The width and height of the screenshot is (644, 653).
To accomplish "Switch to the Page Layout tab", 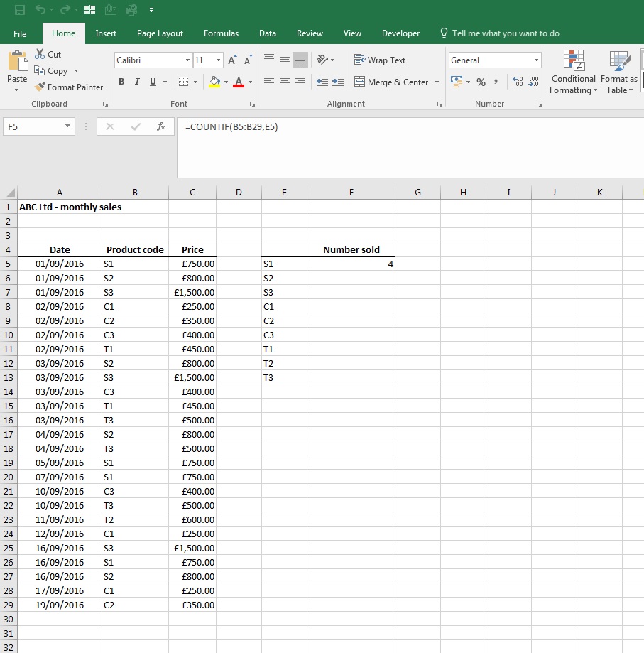I will [160, 33].
